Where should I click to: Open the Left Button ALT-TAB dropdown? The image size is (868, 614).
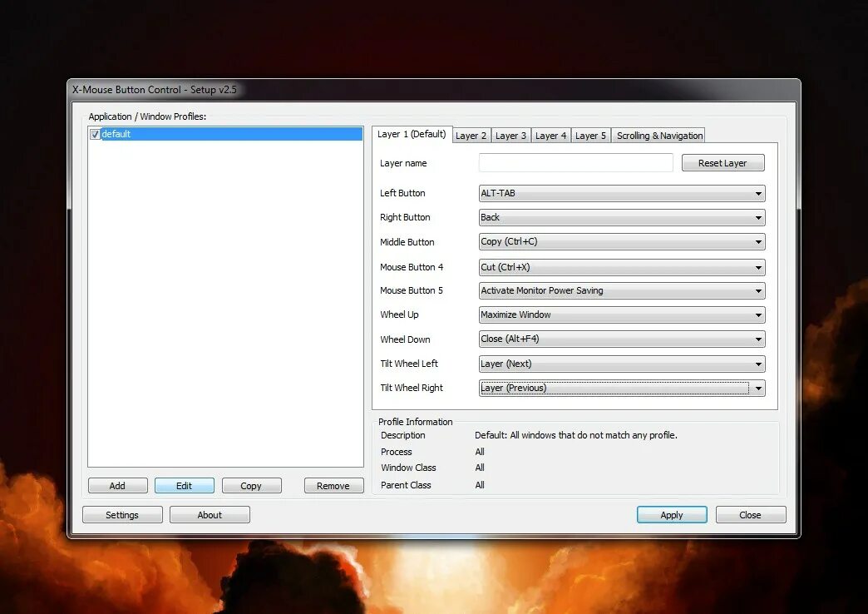point(622,193)
